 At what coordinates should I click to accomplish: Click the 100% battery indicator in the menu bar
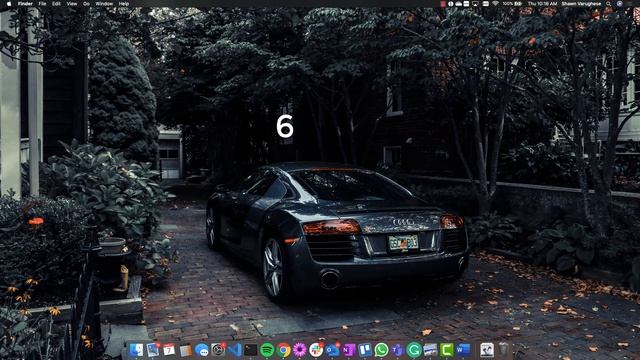pos(512,4)
